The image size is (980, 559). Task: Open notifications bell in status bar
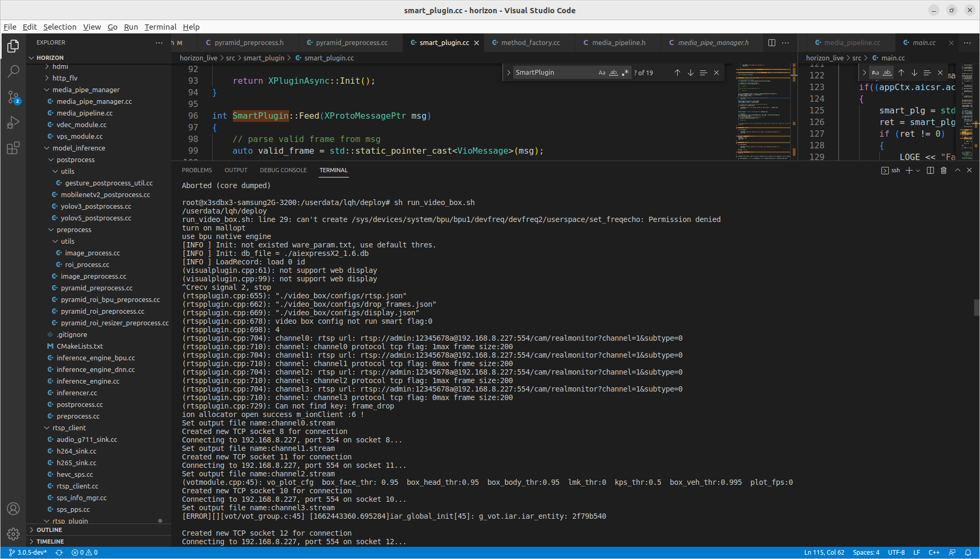tap(968, 553)
